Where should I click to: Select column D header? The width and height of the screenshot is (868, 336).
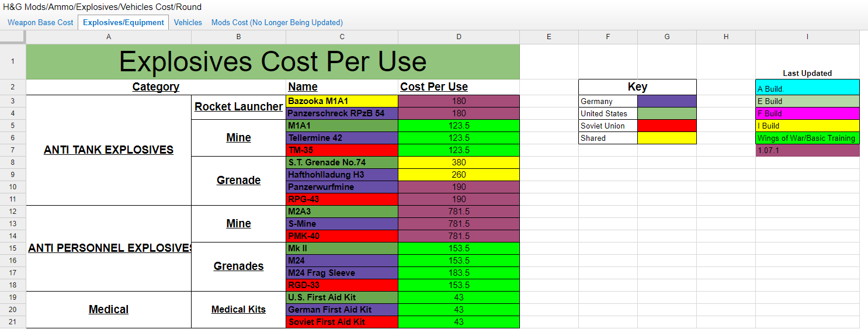point(459,37)
